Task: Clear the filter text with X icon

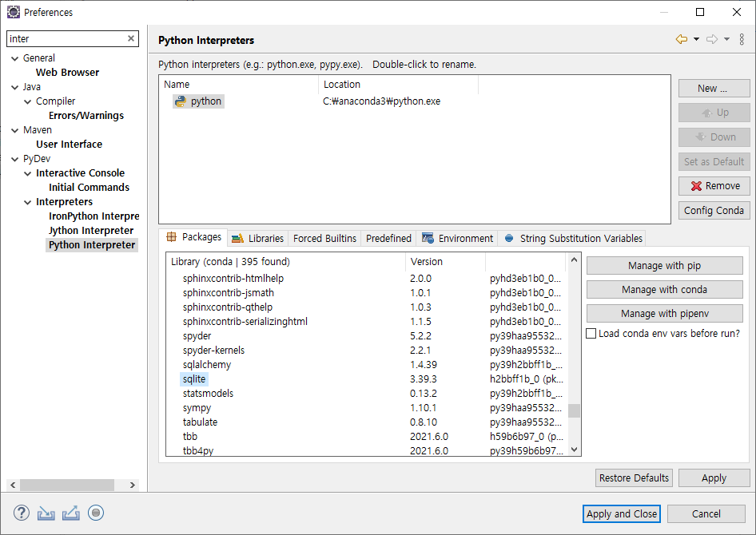Action: (130, 38)
